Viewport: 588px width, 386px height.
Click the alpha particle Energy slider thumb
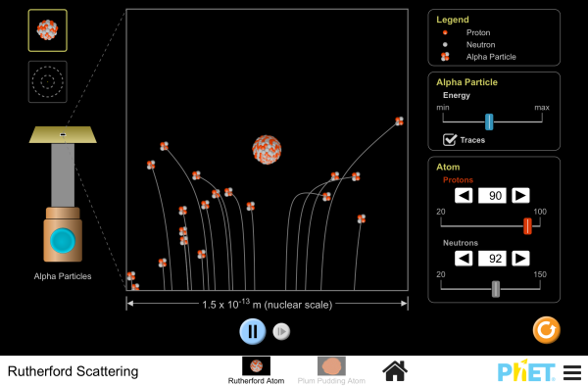pos(489,121)
